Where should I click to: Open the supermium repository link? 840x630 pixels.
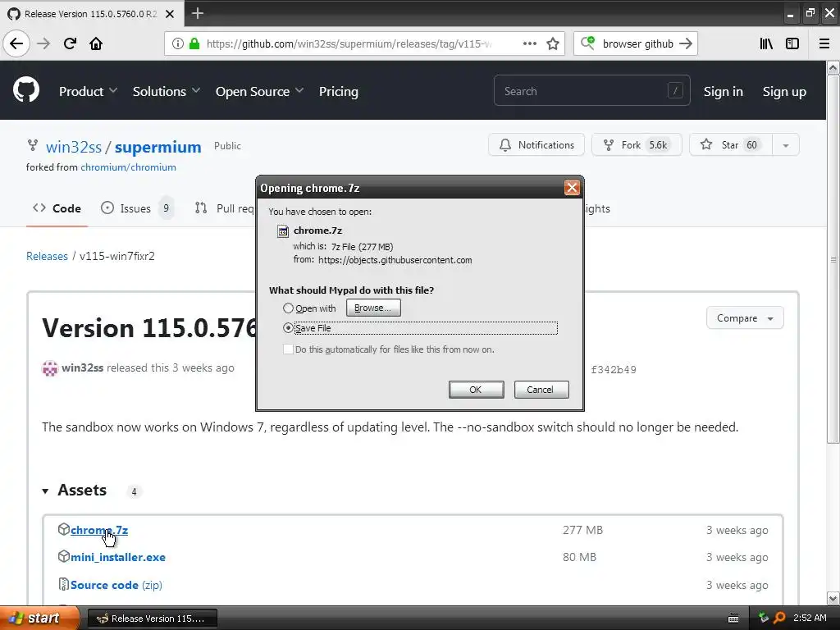tap(158, 147)
